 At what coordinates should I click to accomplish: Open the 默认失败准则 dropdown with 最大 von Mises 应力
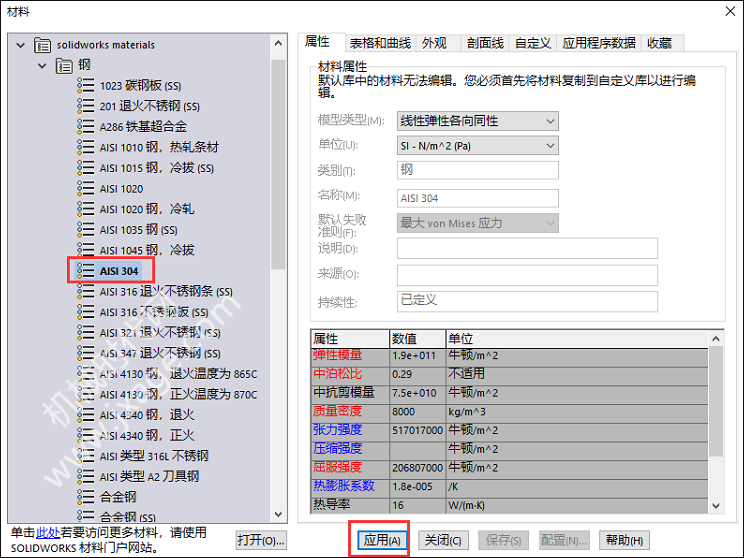477,223
